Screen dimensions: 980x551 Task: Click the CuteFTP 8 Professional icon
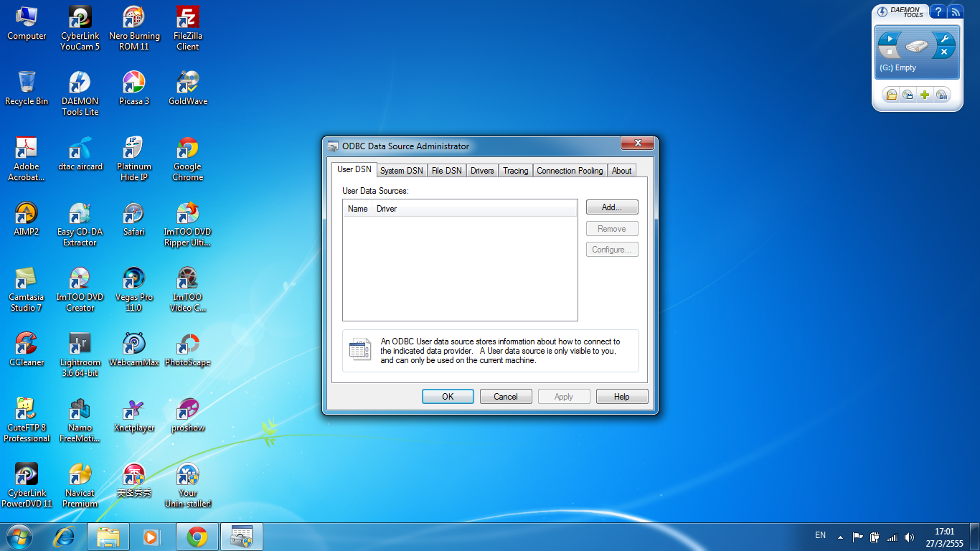tap(27, 420)
